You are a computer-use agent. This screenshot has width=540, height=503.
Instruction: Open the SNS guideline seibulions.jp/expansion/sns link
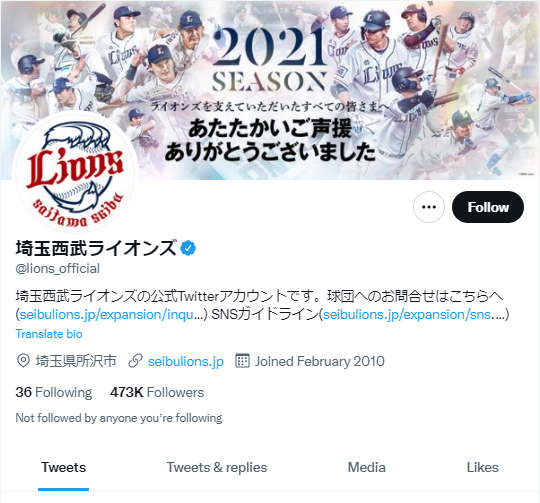point(413,314)
